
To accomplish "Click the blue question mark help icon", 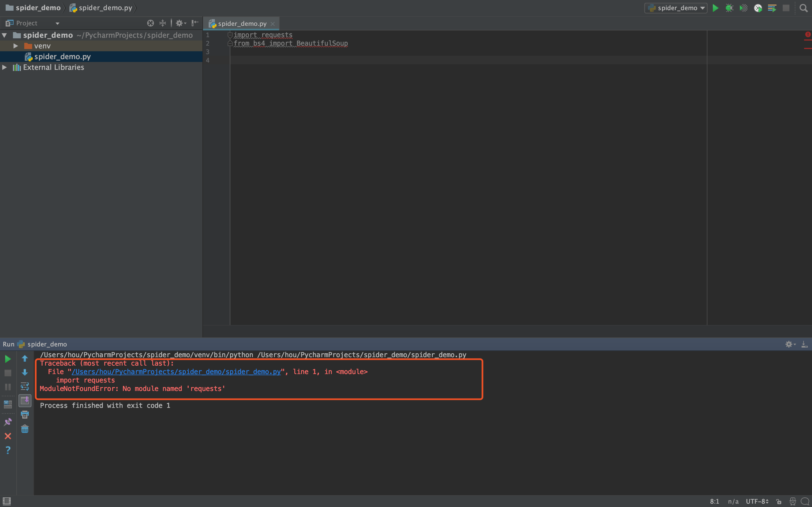I will pos(8,450).
